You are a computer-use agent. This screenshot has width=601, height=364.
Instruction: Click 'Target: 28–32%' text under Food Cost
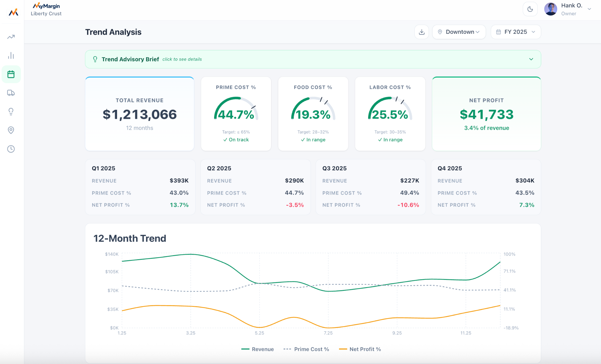click(x=313, y=132)
